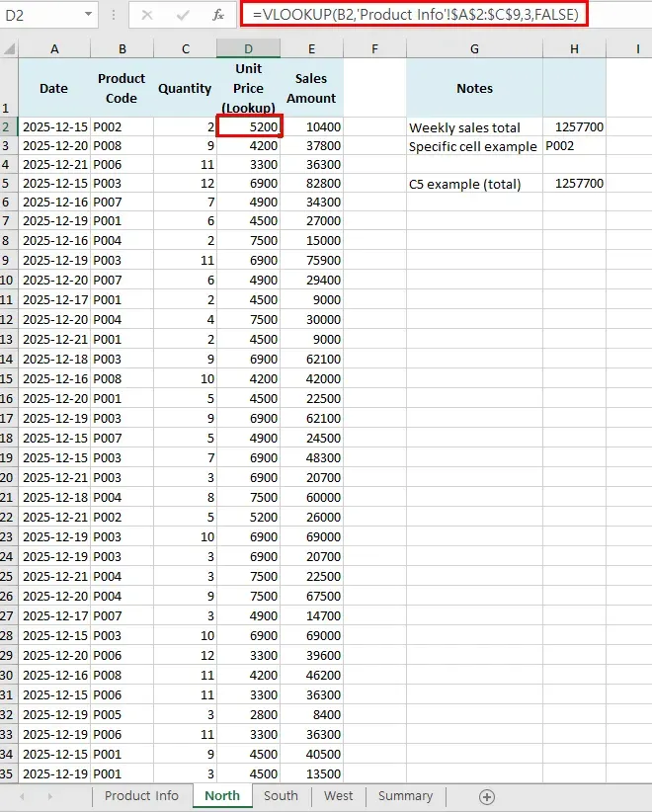This screenshot has height=812, width=652.
Task: Click the Sales Amount header cell
Action: click(x=311, y=88)
